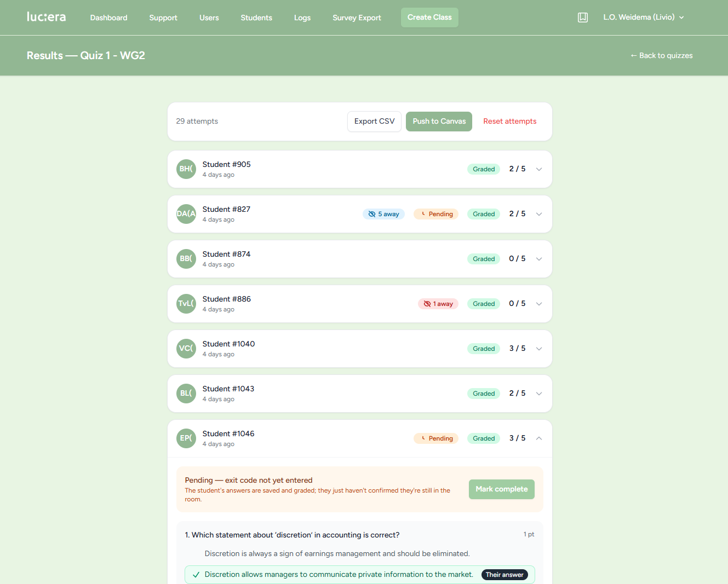Click Reset attempts
This screenshot has width=728, height=584.
coord(509,122)
